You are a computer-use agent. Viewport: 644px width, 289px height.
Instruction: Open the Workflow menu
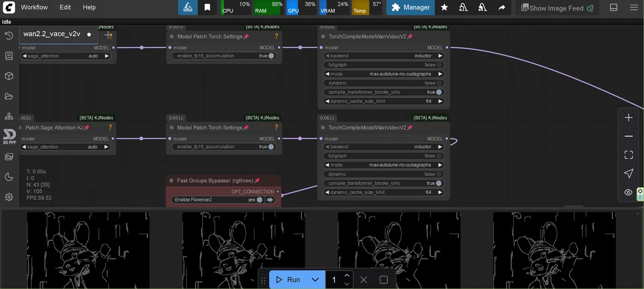pos(34,8)
